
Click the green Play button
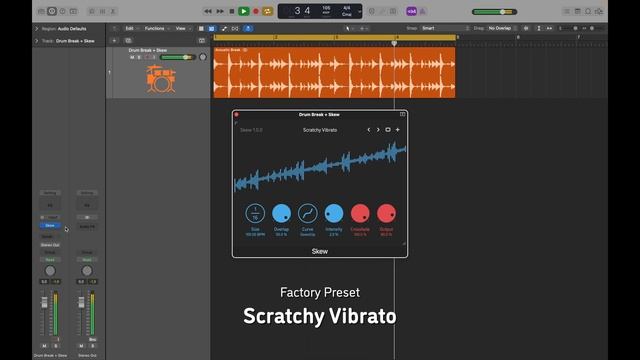tap(244, 11)
